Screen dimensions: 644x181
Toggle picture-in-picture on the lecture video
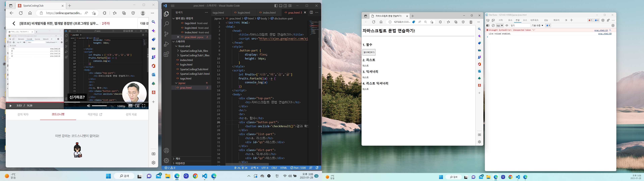(x=137, y=106)
